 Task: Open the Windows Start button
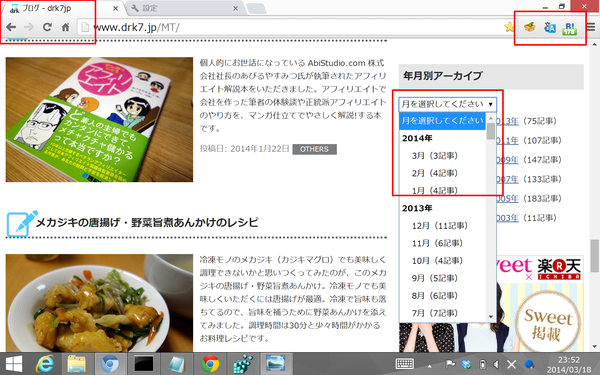[14, 364]
